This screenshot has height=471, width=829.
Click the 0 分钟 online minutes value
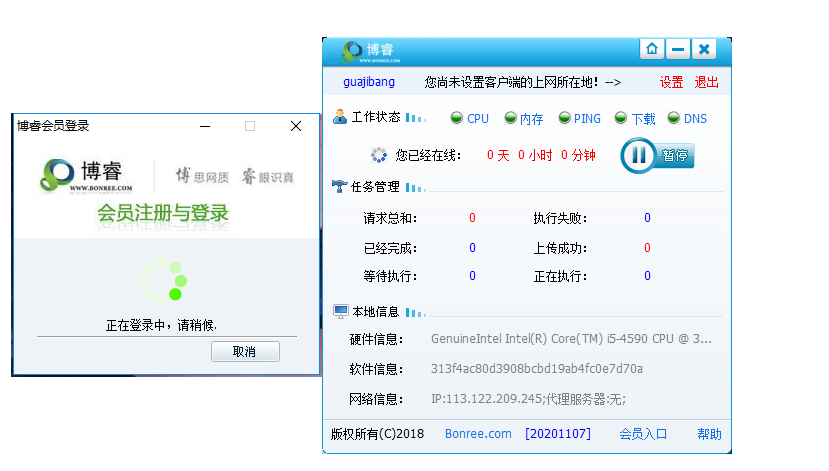(578, 155)
